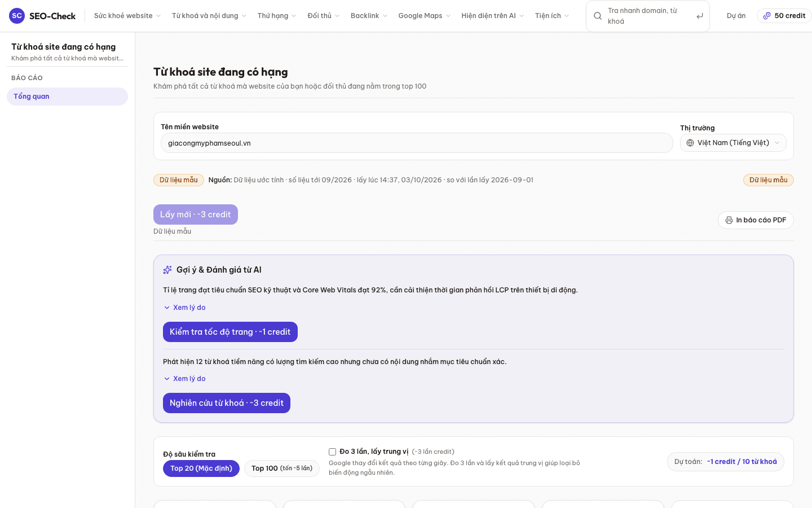Select Top 20 (Mặc định) depth option

click(201, 468)
